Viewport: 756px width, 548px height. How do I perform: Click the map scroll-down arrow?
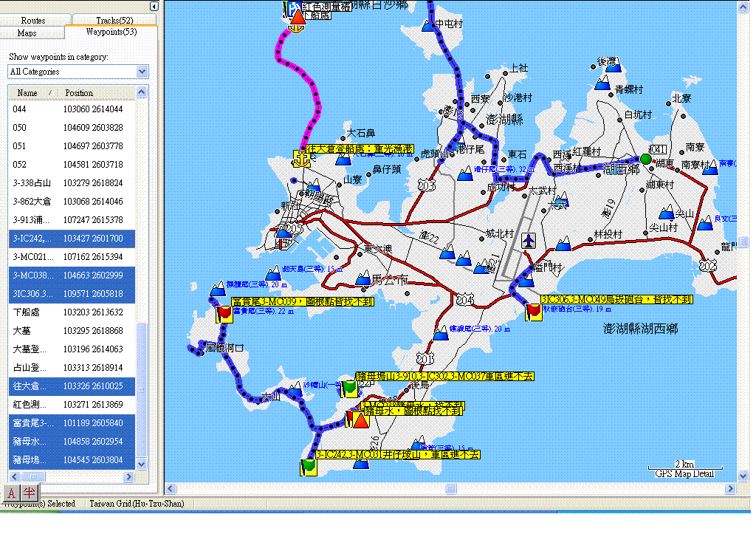pyautogui.click(x=743, y=476)
